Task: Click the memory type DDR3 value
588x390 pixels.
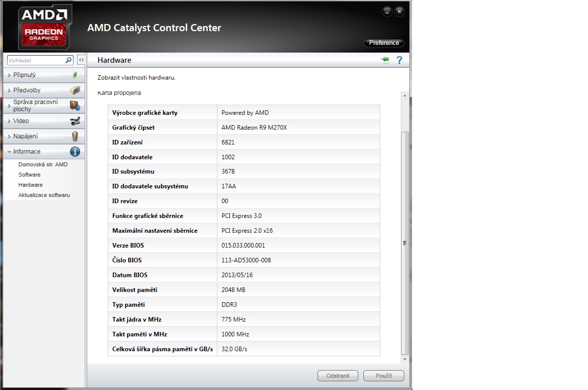Action: click(x=229, y=305)
